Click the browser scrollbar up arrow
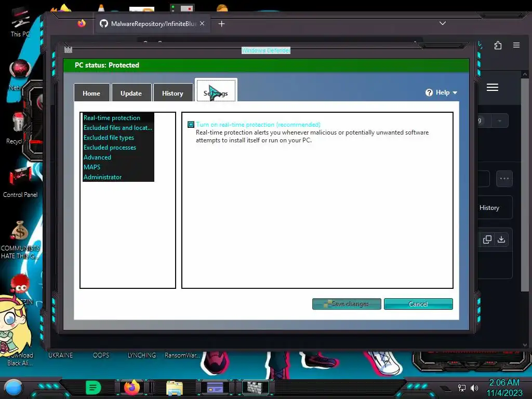The image size is (532, 399). point(525,74)
